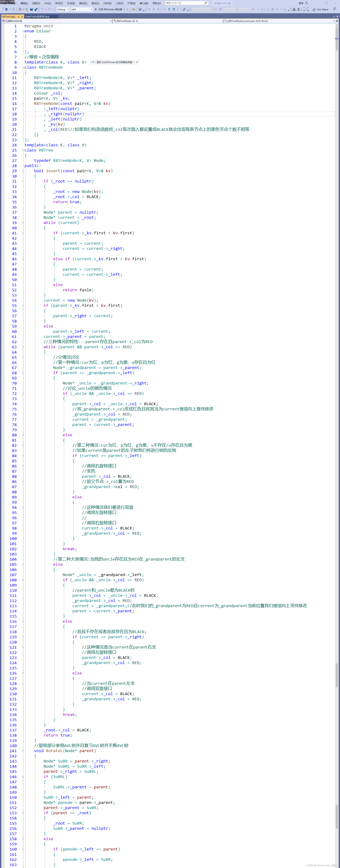Image resolution: width=340 pixels, height=868 pixels.
Task: Collapse the insert function at line 29
Action: [x=23, y=171]
